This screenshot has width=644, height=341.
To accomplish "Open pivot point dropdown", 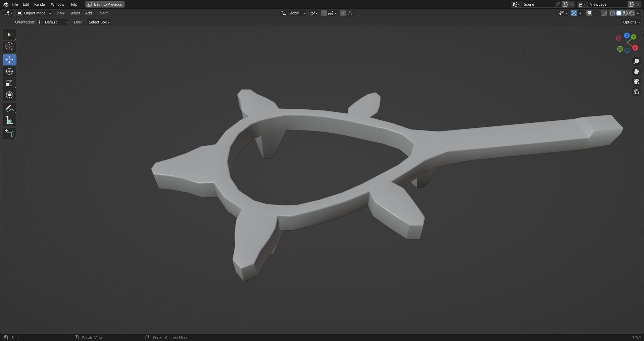I will [x=314, y=13].
